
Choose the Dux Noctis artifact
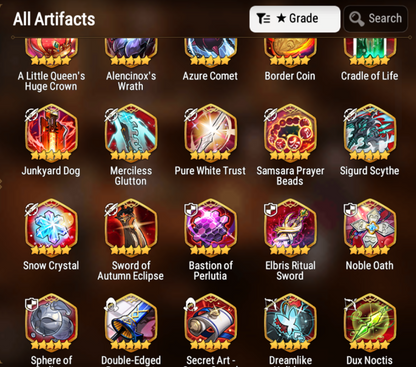coord(370,323)
